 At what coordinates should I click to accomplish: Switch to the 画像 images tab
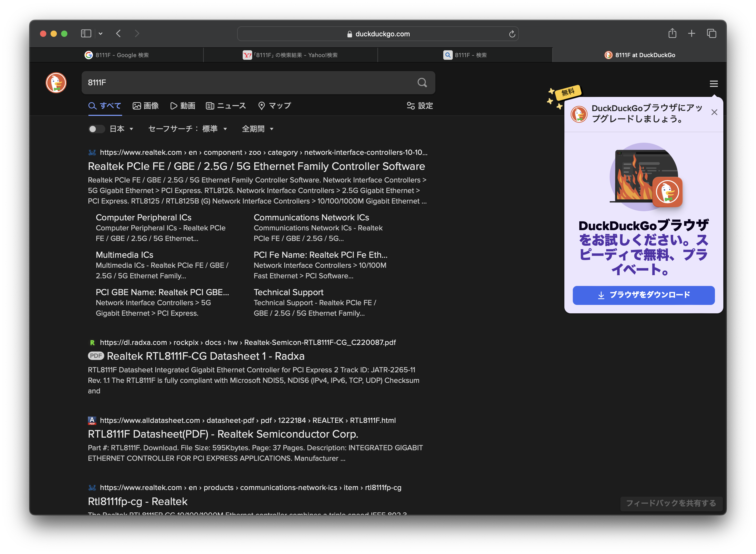(x=146, y=106)
